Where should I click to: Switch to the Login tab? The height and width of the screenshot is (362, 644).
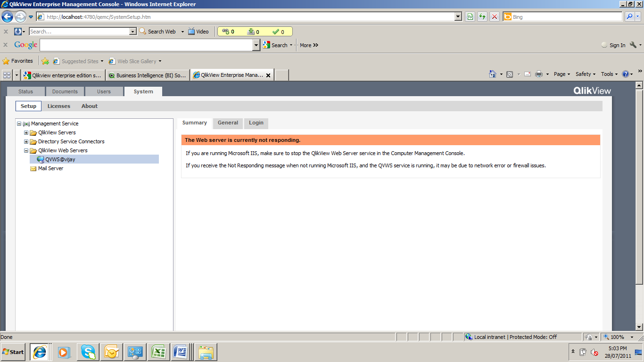(x=256, y=123)
